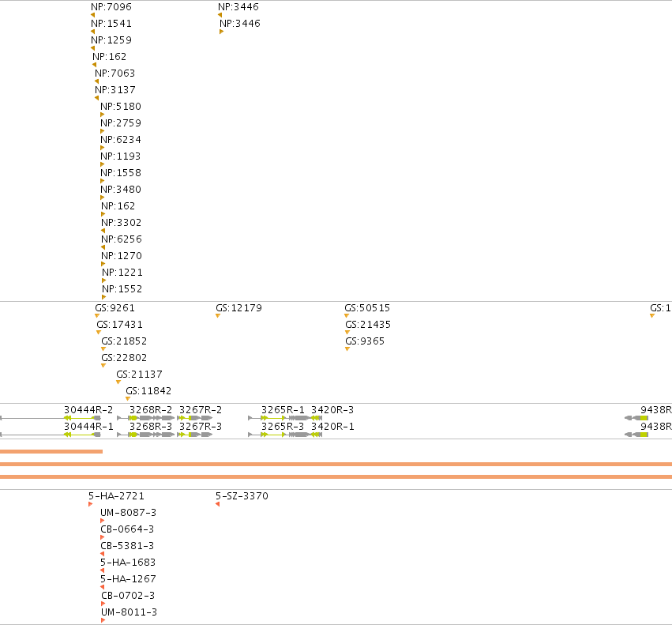Image resolution: width=672 pixels, height=625 pixels.
Task: Select the arrow marker under NP:6256
Action: tap(103, 247)
